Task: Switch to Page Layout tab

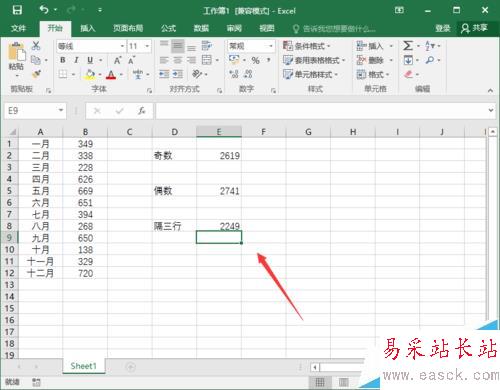Action: 128,28
